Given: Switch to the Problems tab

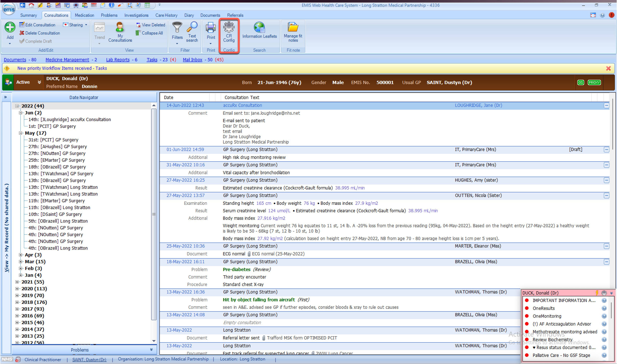Looking at the screenshot, I should pyautogui.click(x=109, y=15).
